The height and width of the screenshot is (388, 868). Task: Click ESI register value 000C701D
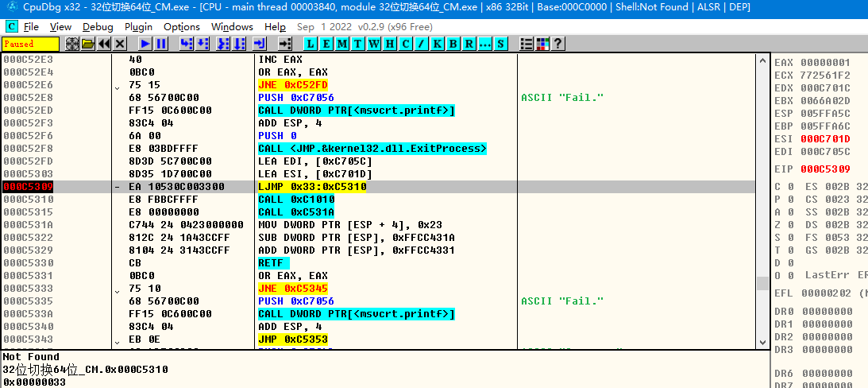click(825, 138)
